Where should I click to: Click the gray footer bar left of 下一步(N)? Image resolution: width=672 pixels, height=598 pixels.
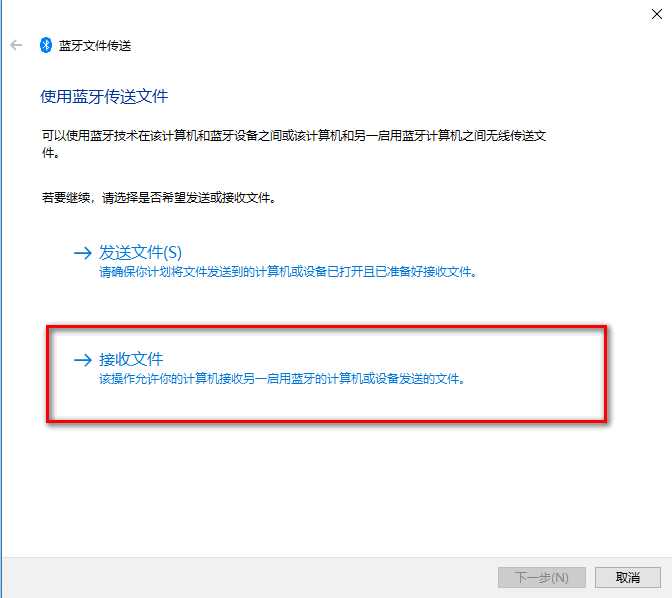tap(249, 577)
